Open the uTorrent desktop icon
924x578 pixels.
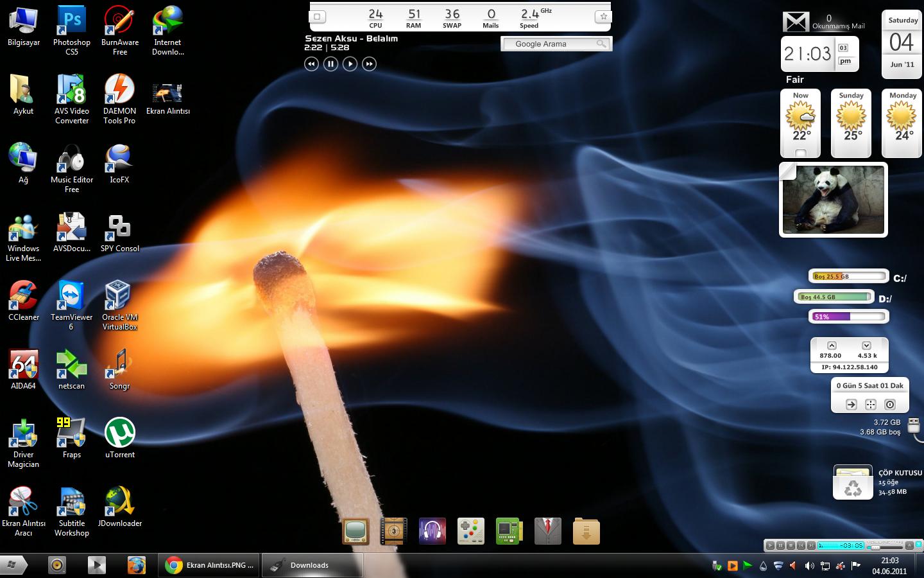(x=119, y=438)
